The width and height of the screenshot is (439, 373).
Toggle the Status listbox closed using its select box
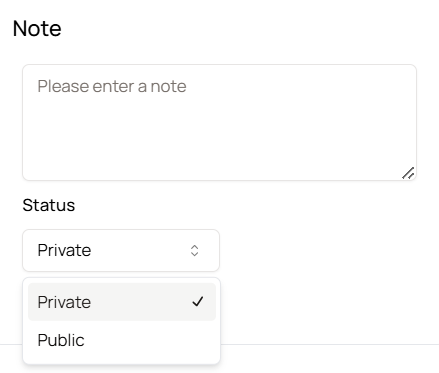click(121, 250)
